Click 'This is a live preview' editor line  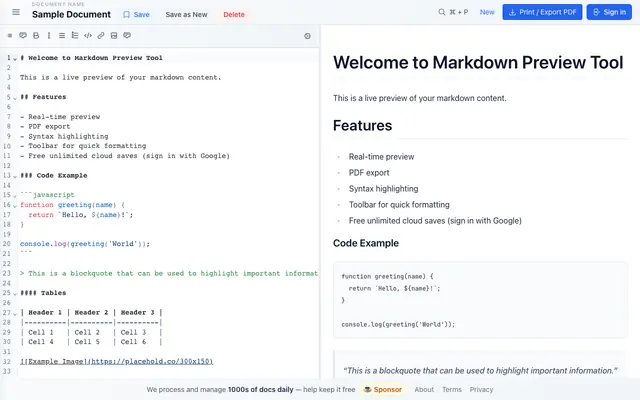(120, 78)
